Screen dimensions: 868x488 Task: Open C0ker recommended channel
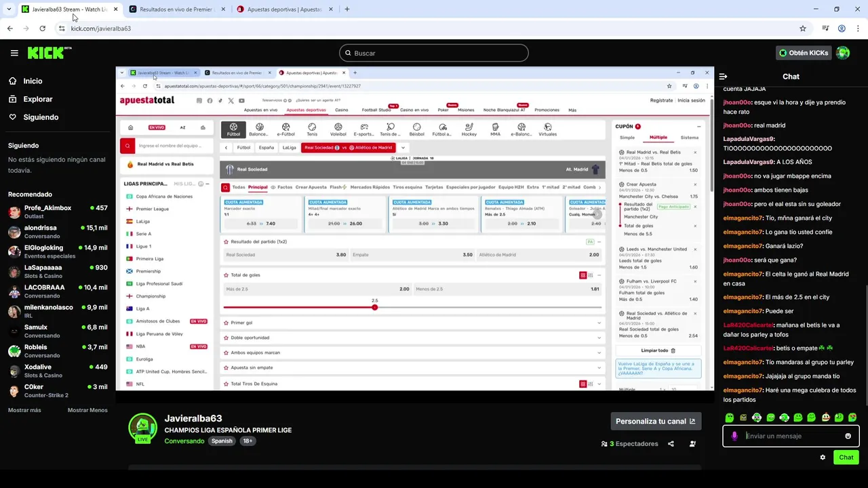pyautogui.click(x=58, y=390)
